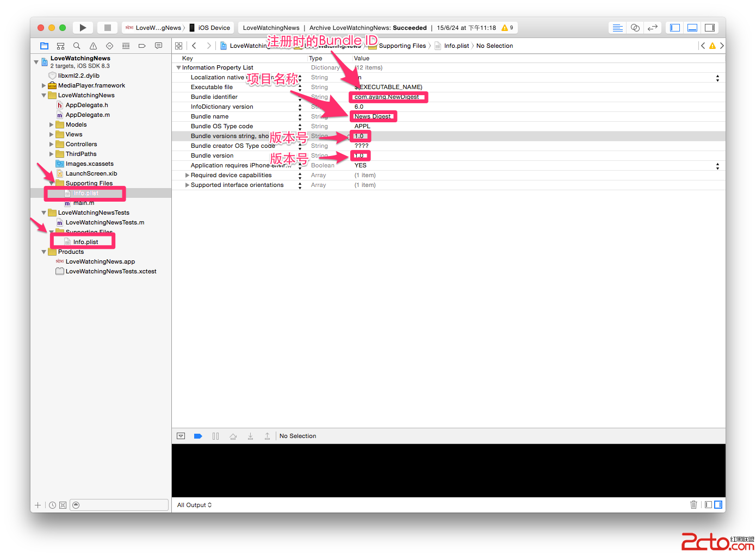Expand Required device capabilities row
Viewport: 756px width, 556px height.
pos(187,176)
